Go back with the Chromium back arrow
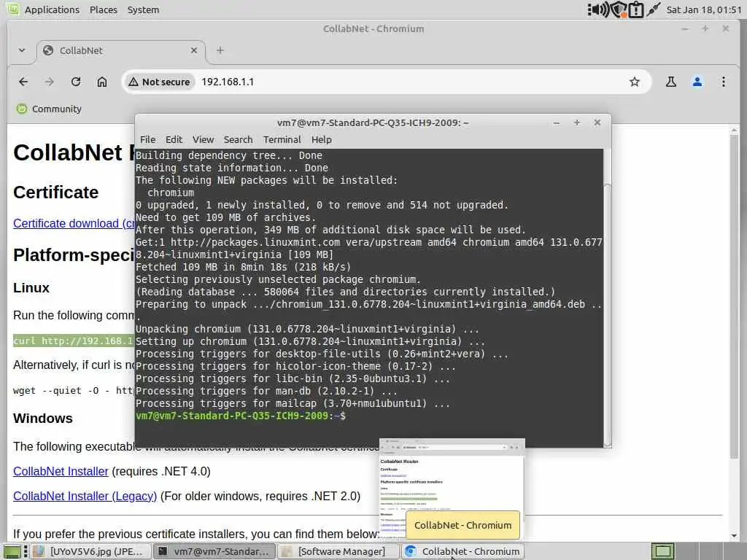 (x=23, y=82)
